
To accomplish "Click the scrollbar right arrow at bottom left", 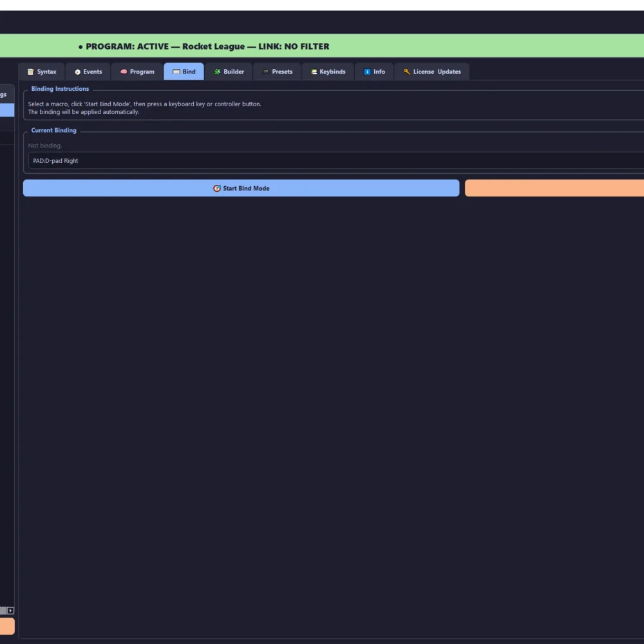I will [x=11, y=611].
